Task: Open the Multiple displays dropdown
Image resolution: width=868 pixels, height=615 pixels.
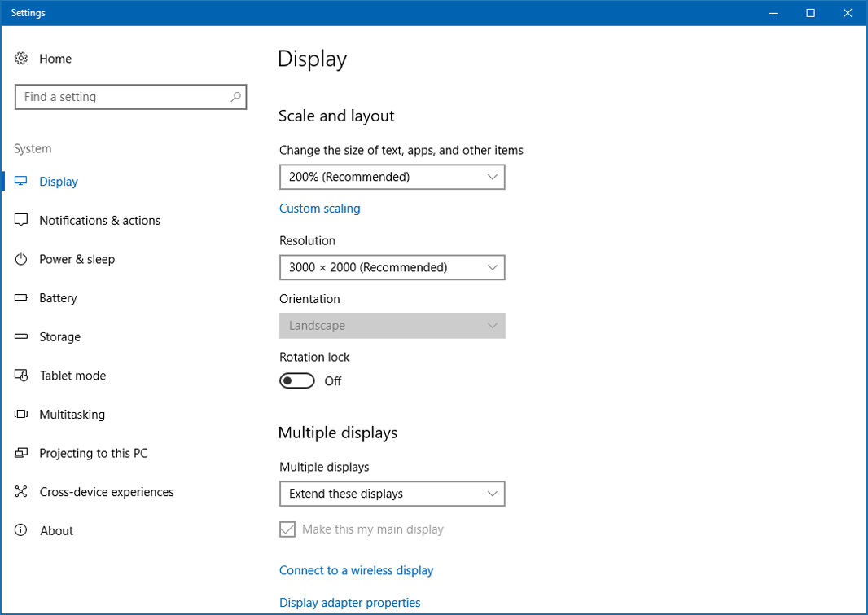Action: click(392, 494)
